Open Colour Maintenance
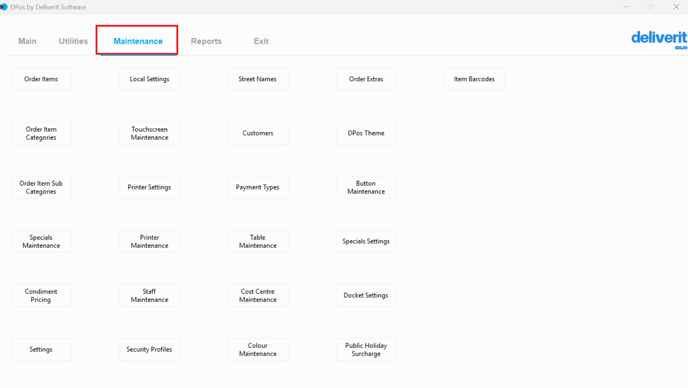This screenshot has height=388, width=688. [x=258, y=349]
